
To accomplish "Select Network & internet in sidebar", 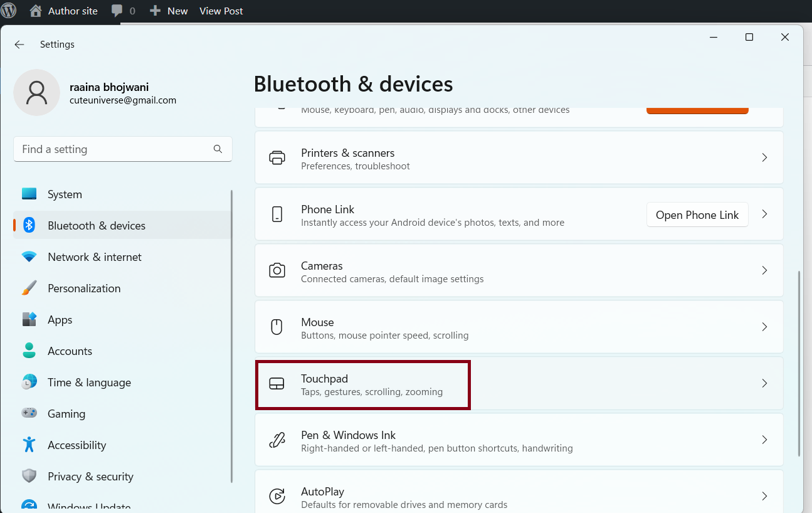I will (x=94, y=257).
